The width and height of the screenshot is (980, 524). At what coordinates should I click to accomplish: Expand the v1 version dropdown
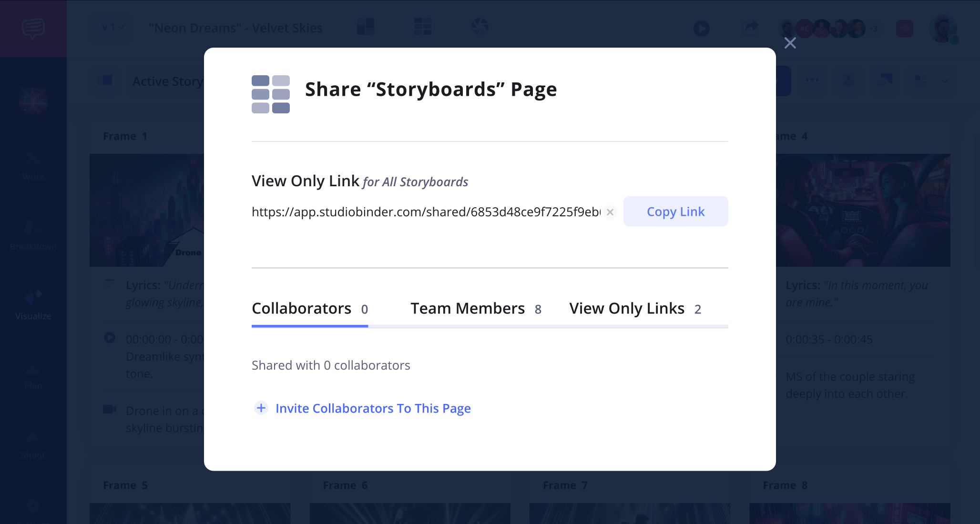click(x=112, y=28)
